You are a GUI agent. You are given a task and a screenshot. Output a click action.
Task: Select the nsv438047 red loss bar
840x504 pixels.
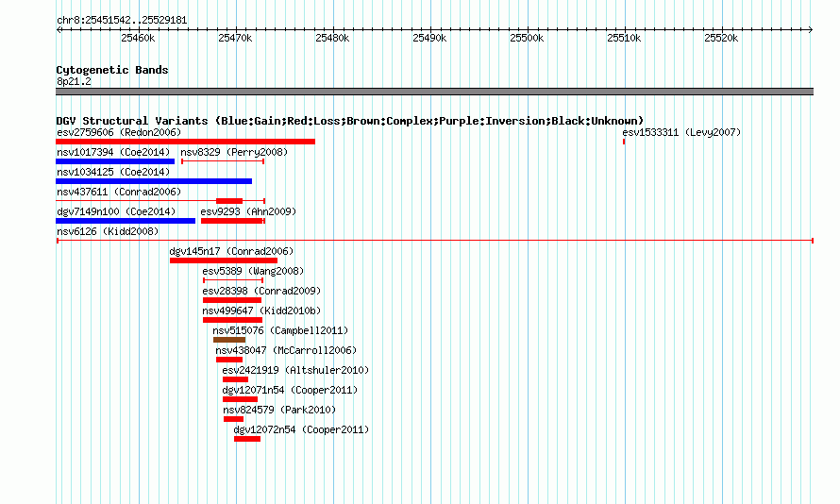pos(229,360)
